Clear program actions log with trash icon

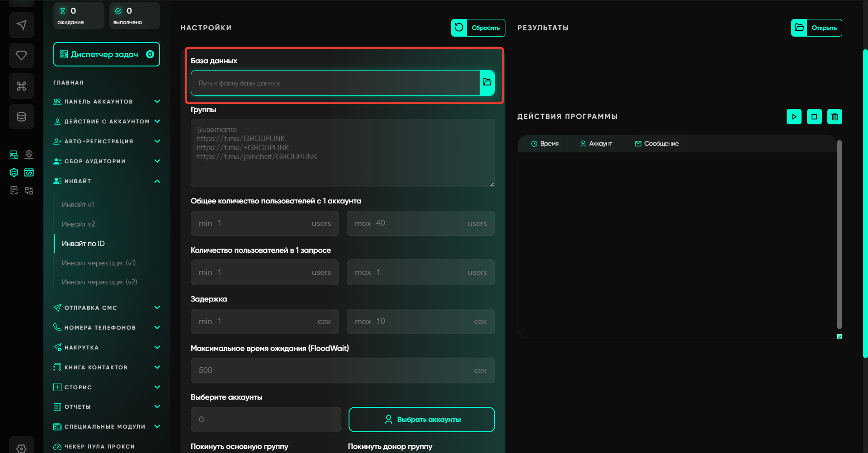pos(835,117)
